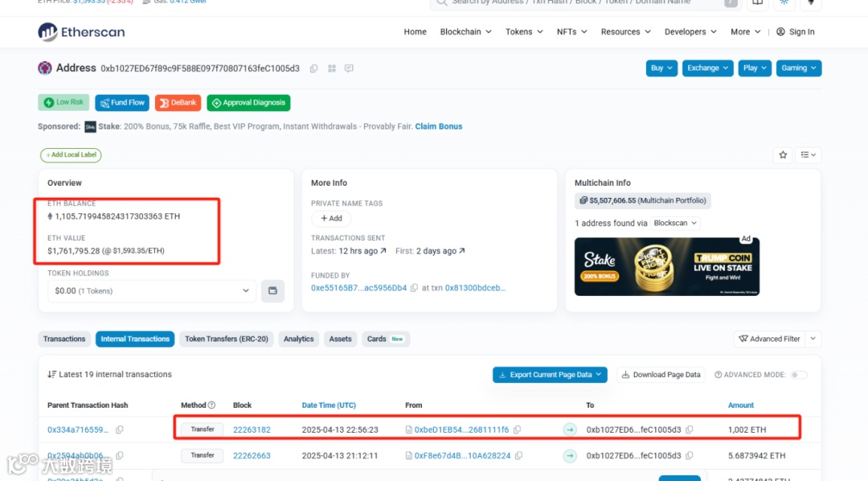This screenshot has width=868, height=481.
Task: Expand the Tokens menu
Action: 524,32
